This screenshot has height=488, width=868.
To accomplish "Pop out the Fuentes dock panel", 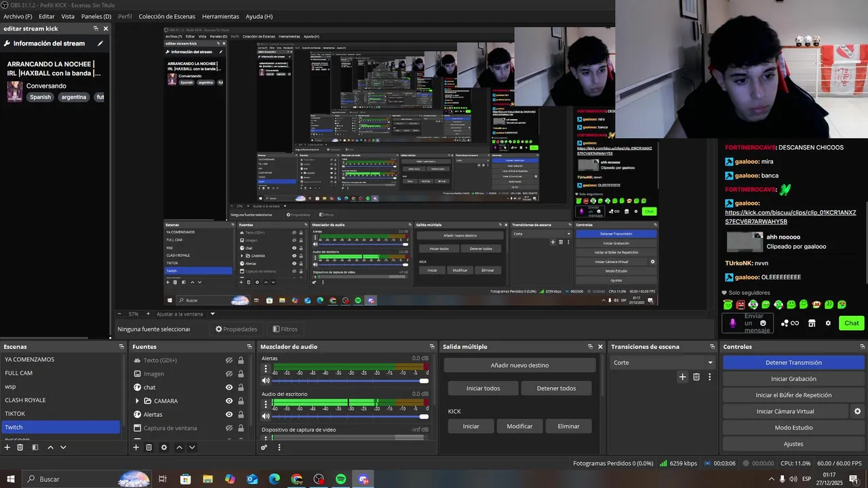I will point(250,346).
